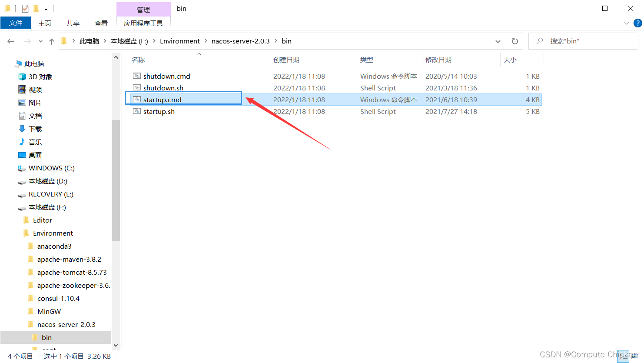Select the WINDOWS (C:) drive icon
Viewport: 644px width, 363px height.
22,168
